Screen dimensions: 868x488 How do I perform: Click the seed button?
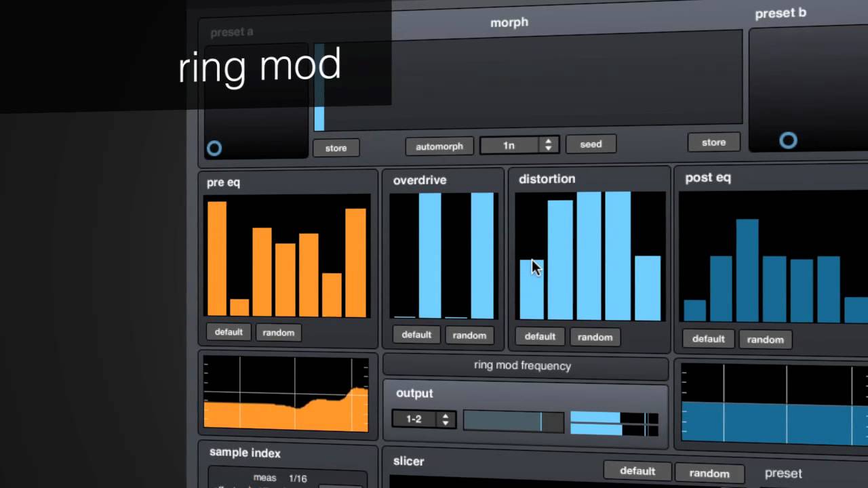click(x=591, y=144)
